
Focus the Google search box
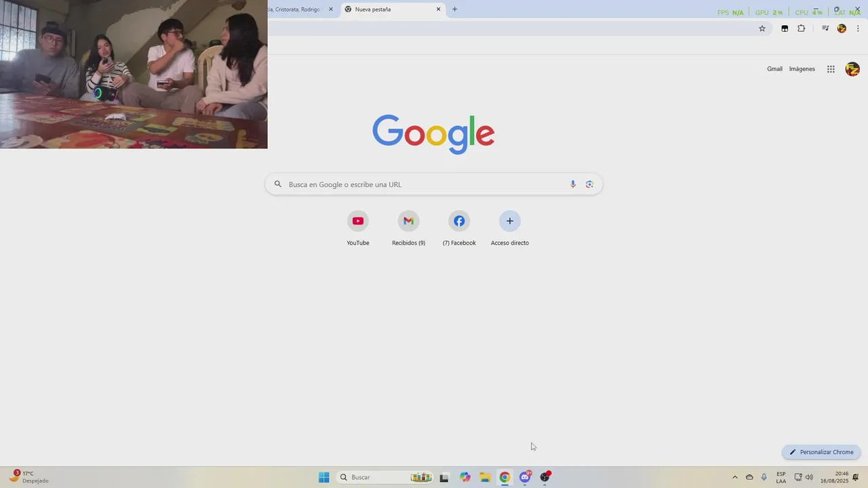[x=433, y=184]
